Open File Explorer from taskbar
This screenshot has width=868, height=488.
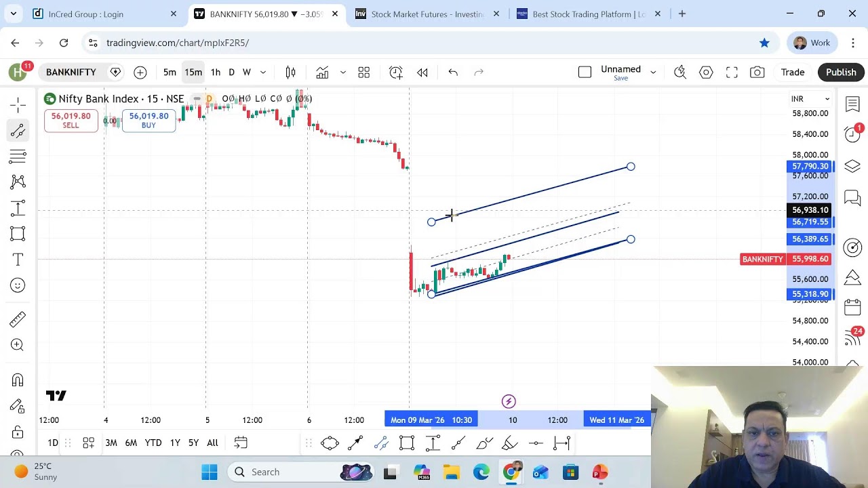click(x=452, y=472)
